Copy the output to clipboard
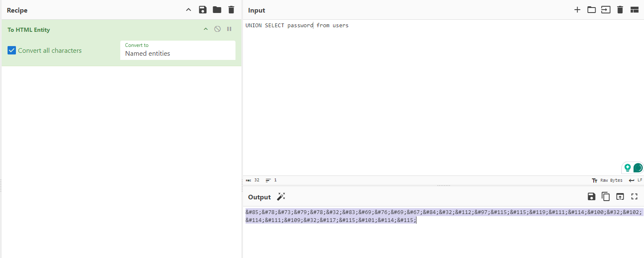644x258 pixels. (x=605, y=197)
